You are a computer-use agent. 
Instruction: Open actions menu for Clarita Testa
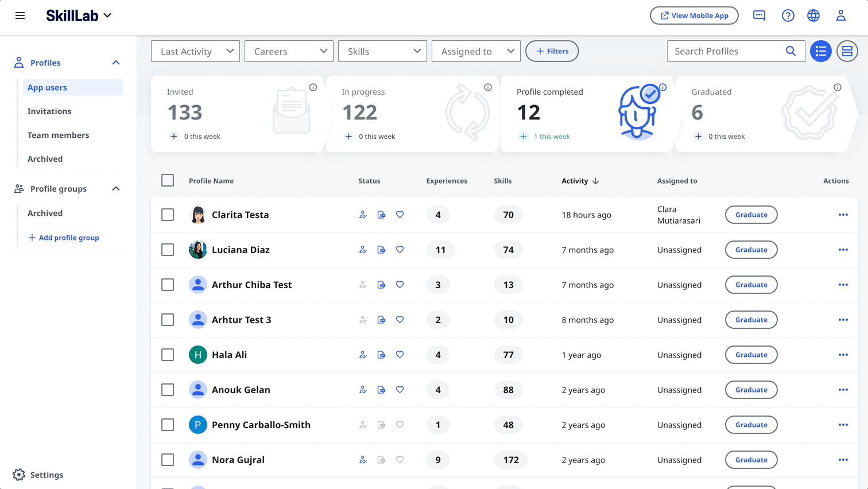tap(843, 215)
